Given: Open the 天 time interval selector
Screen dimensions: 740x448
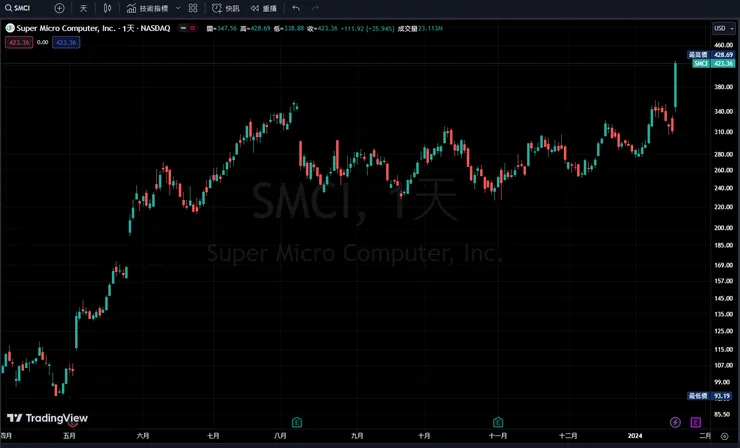Looking at the screenshot, I should [x=84, y=8].
